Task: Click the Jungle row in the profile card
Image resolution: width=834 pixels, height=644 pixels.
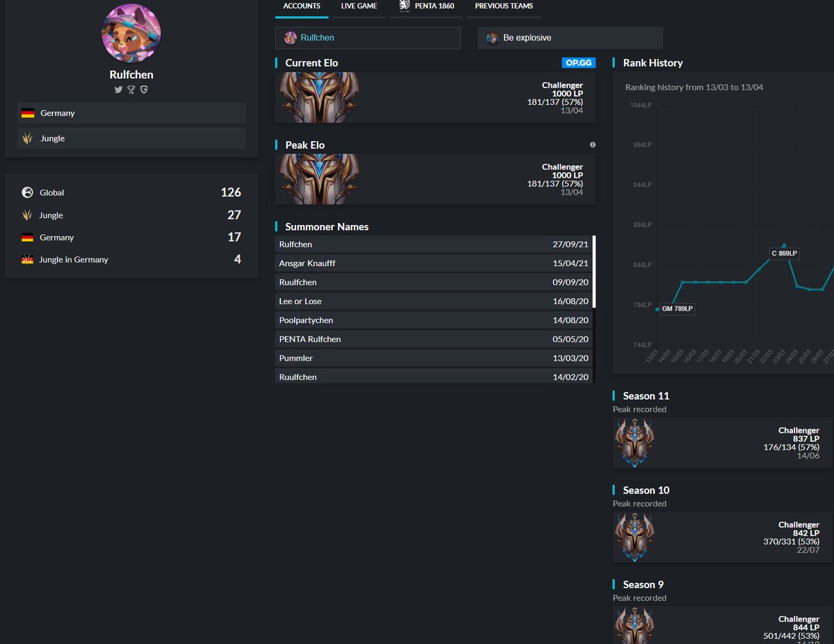Action: point(131,138)
